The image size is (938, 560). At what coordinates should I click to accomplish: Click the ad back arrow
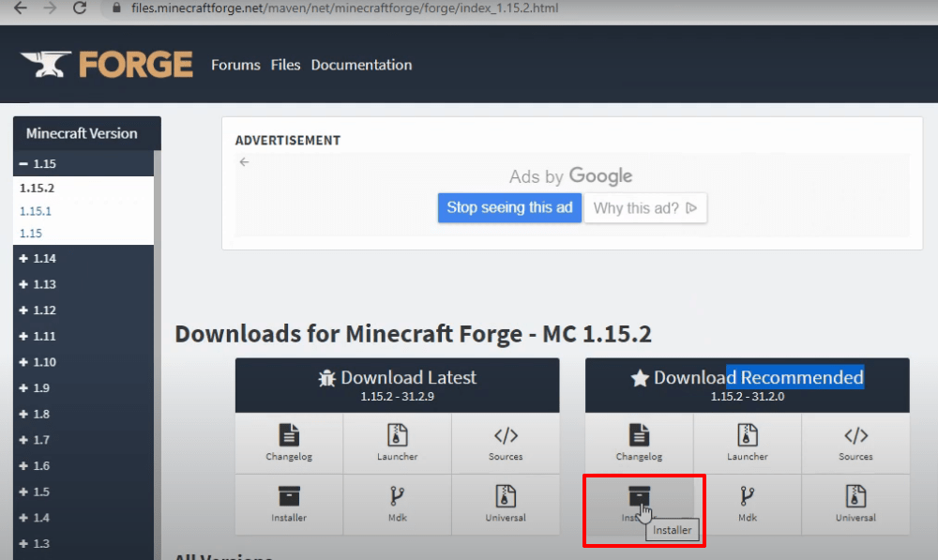pos(244,161)
